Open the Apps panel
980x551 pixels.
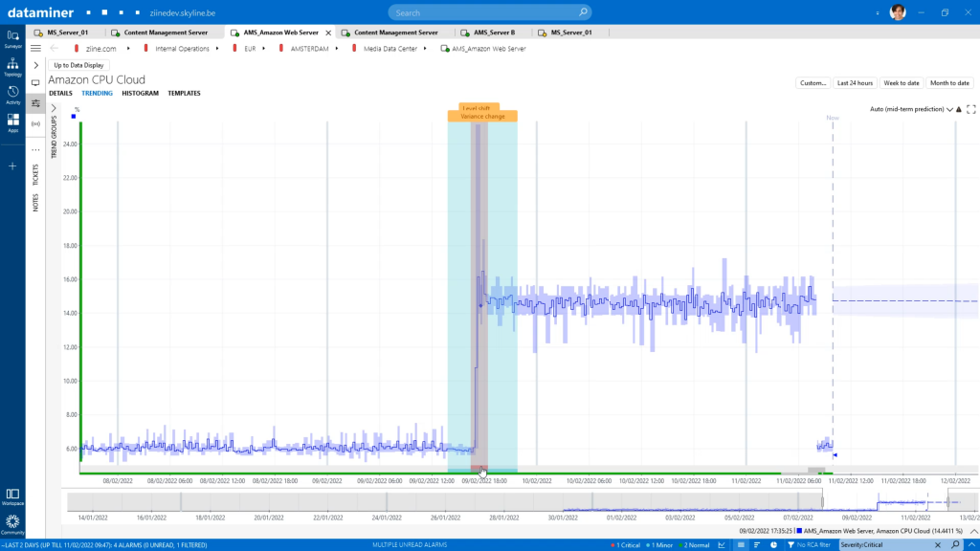tap(12, 123)
